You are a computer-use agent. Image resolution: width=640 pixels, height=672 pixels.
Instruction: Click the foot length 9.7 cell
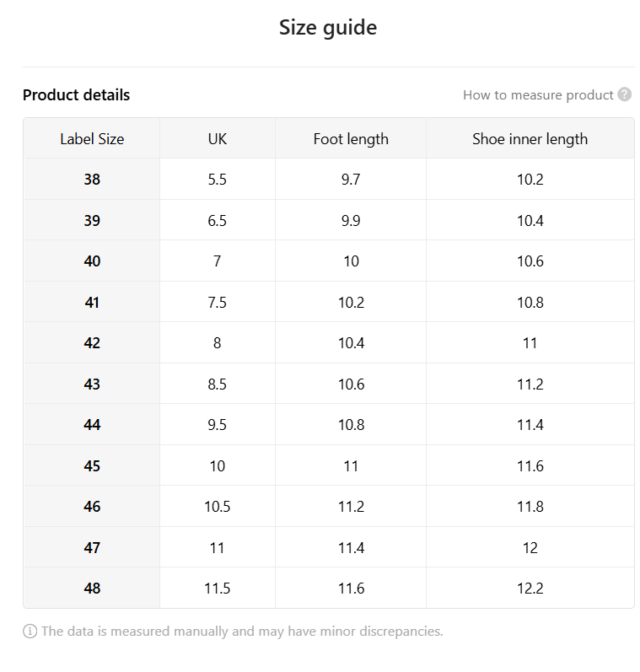351,179
